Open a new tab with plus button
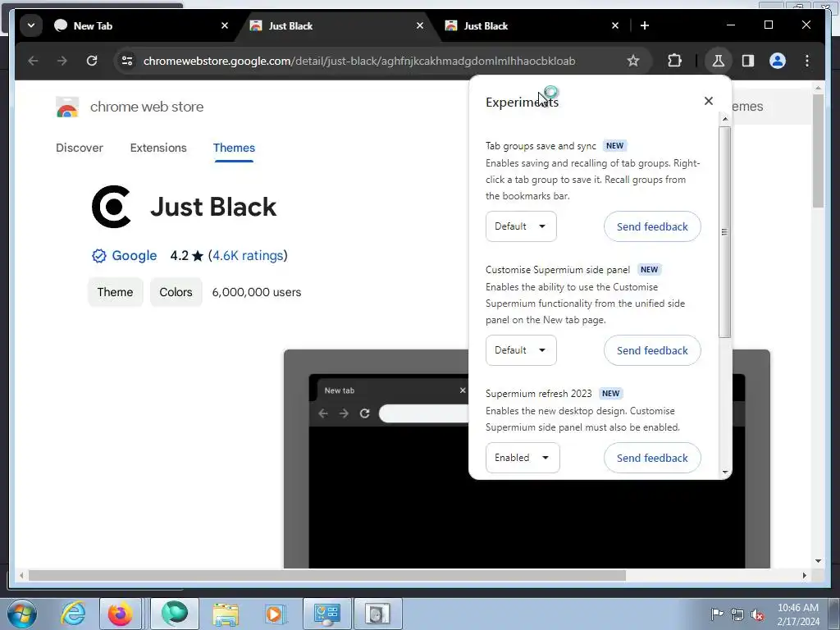This screenshot has width=840, height=630. (645, 25)
